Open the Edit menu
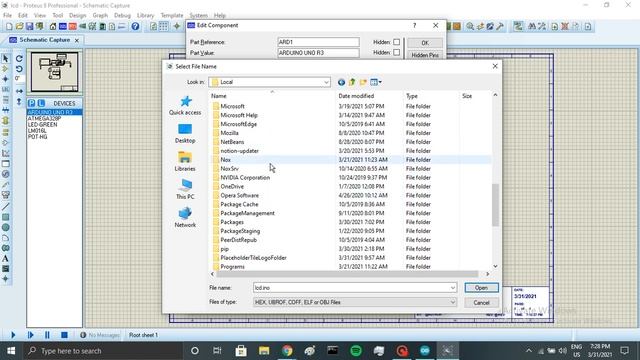Screen dimensions: 640x360 [23, 16]
